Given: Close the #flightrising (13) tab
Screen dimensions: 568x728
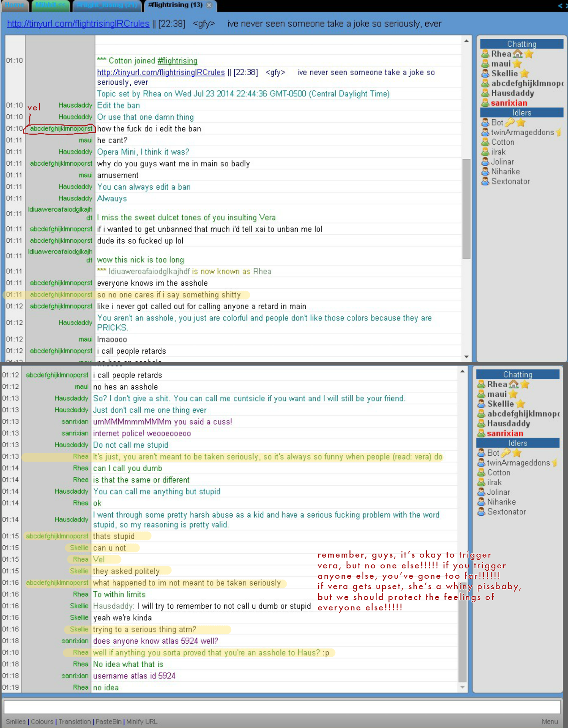Looking at the screenshot, I should click(x=209, y=5).
